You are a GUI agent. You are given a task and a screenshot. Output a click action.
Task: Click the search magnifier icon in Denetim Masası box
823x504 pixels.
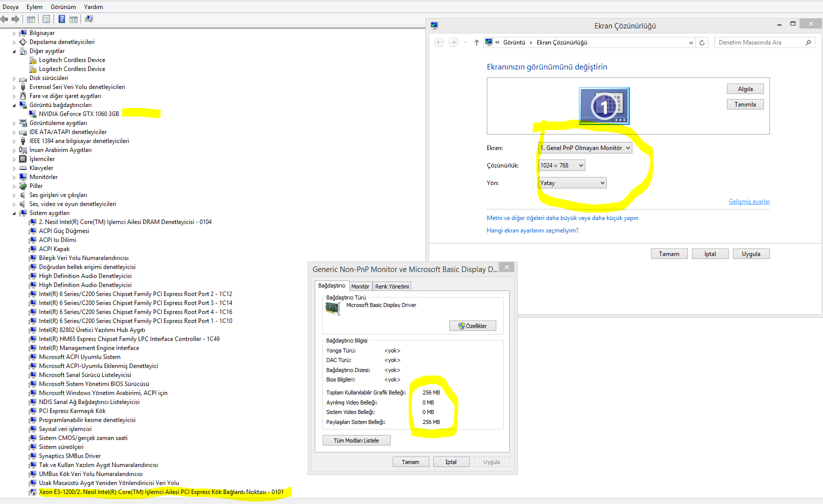coord(808,42)
